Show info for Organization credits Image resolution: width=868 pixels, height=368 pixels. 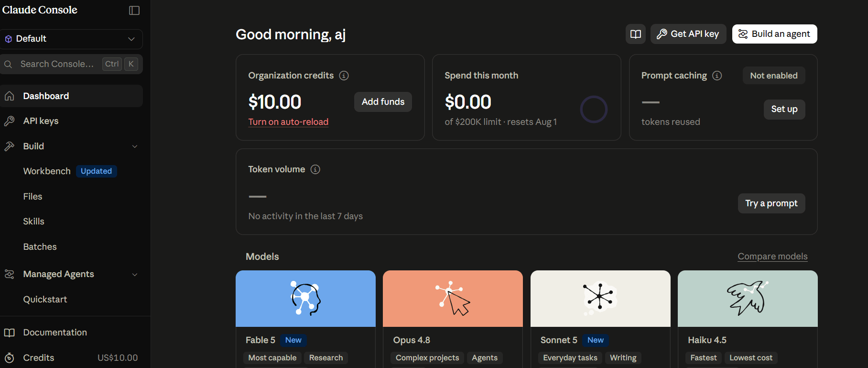344,76
